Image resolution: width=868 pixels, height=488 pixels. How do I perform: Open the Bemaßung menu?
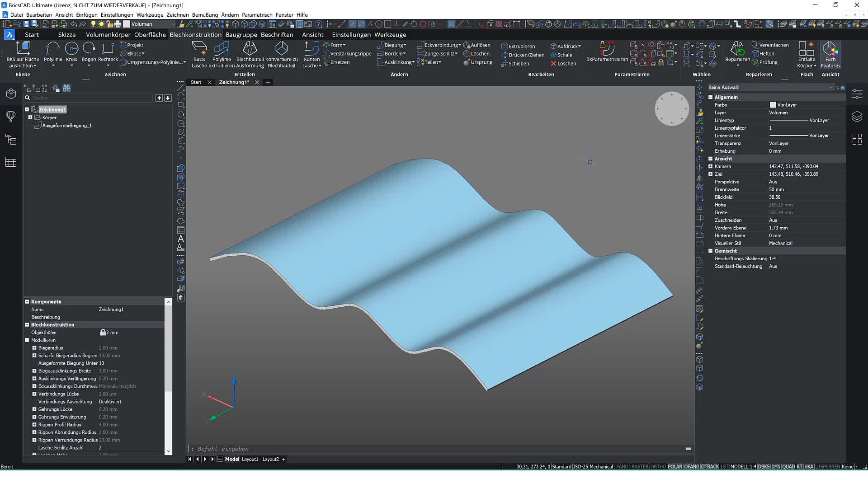click(x=205, y=15)
